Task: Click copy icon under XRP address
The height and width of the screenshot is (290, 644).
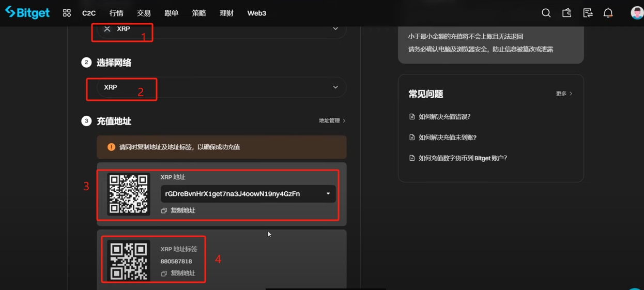Action: [x=164, y=210]
